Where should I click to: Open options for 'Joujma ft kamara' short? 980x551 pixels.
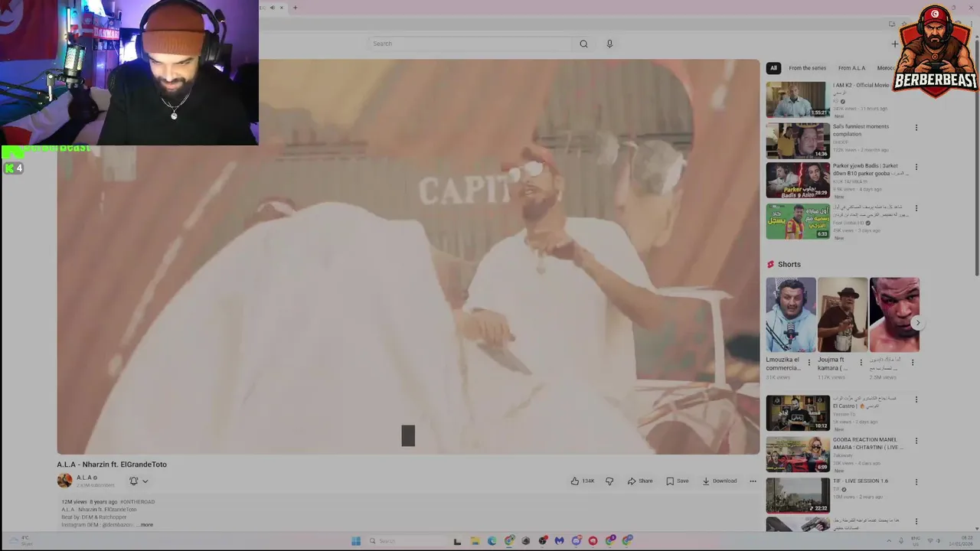coord(861,363)
